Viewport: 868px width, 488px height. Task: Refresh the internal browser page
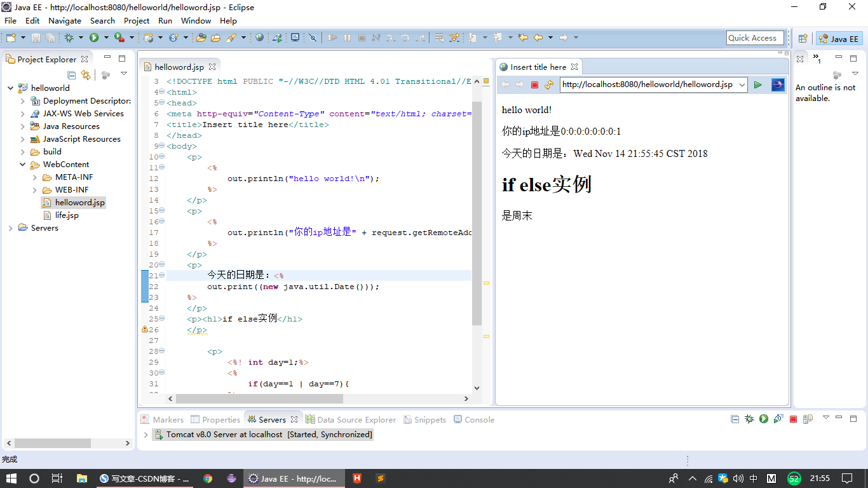(549, 85)
